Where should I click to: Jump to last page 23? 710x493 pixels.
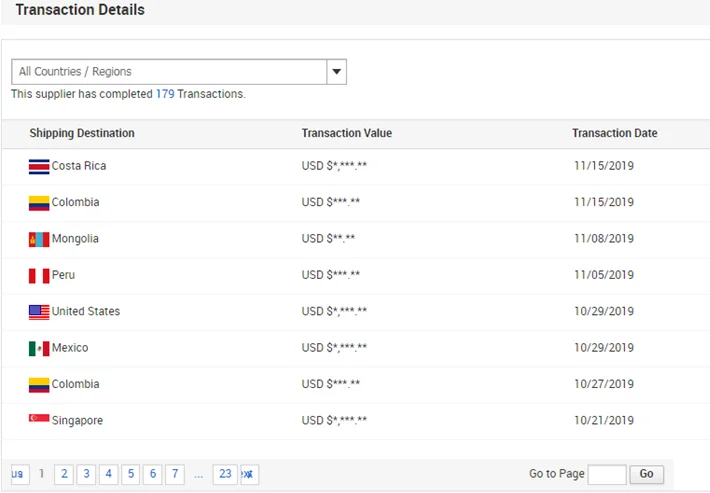click(225, 474)
